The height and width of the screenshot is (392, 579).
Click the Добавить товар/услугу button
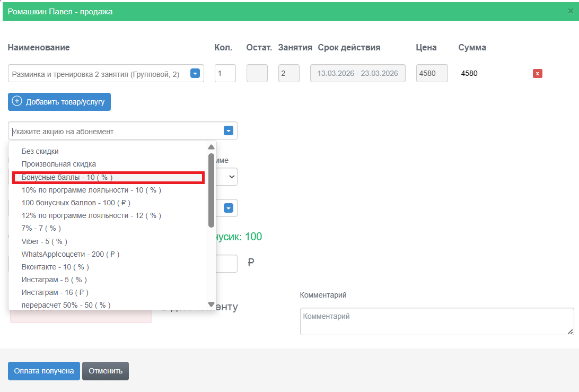[59, 102]
